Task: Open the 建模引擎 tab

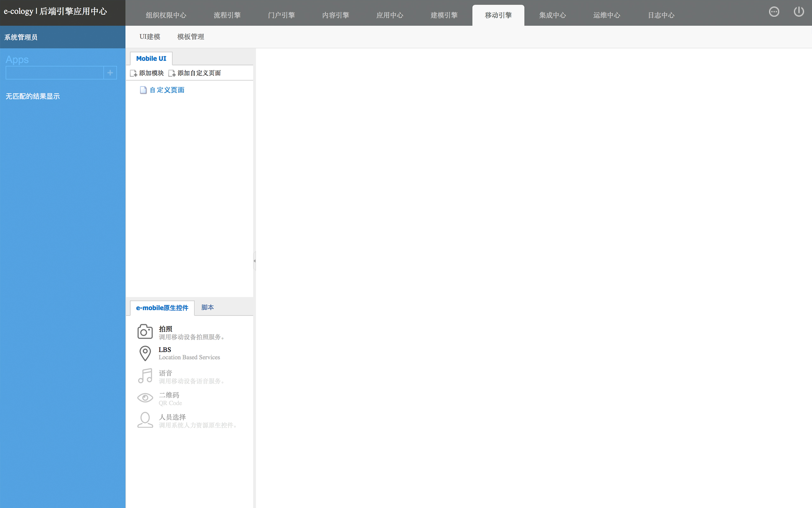Action: (x=444, y=16)
